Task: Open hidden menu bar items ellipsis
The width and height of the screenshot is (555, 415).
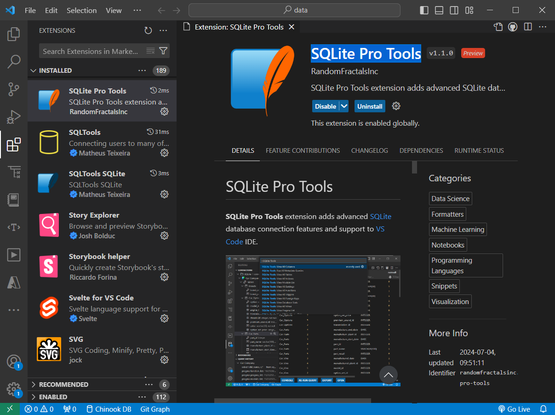Action: 137,10
